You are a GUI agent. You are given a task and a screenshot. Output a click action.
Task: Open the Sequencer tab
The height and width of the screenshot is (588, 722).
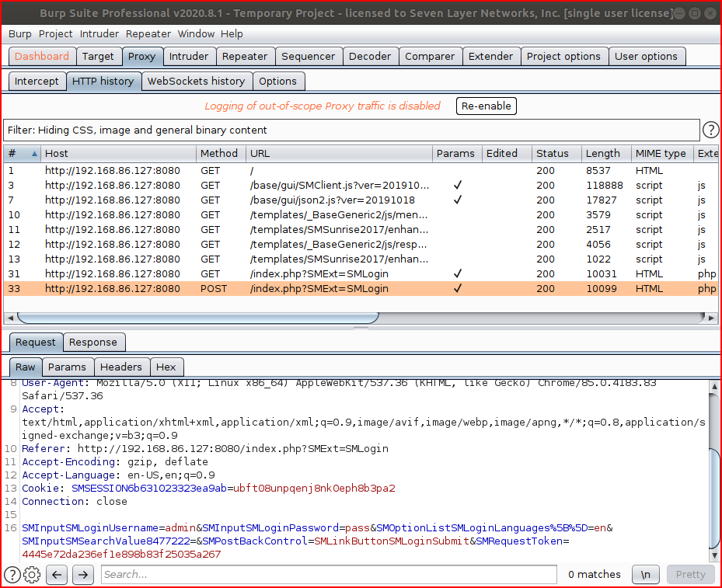[308, 57]
